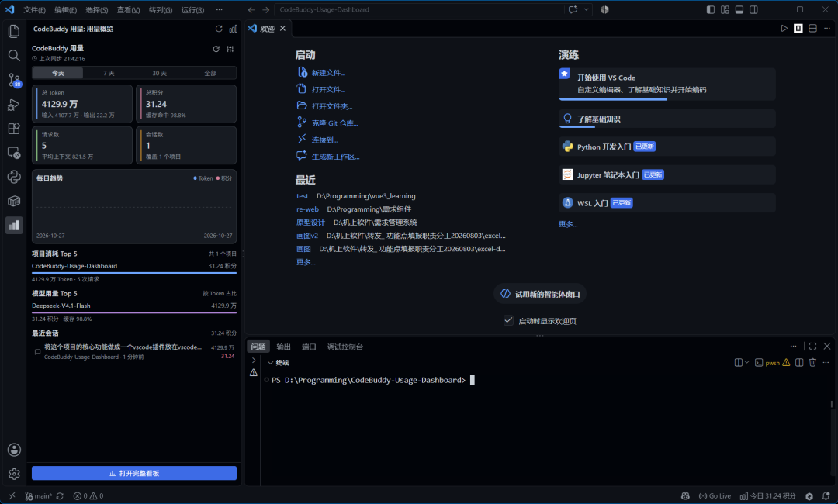Select the 今天 time range
Screen dimensions: 838x504
57,73
